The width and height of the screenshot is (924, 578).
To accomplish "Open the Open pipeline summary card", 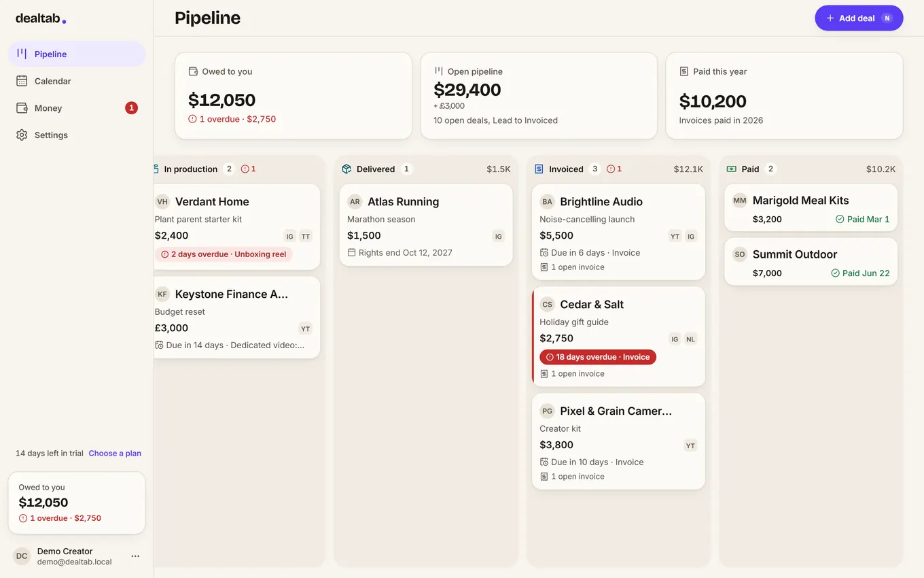I will pos(539,96).
